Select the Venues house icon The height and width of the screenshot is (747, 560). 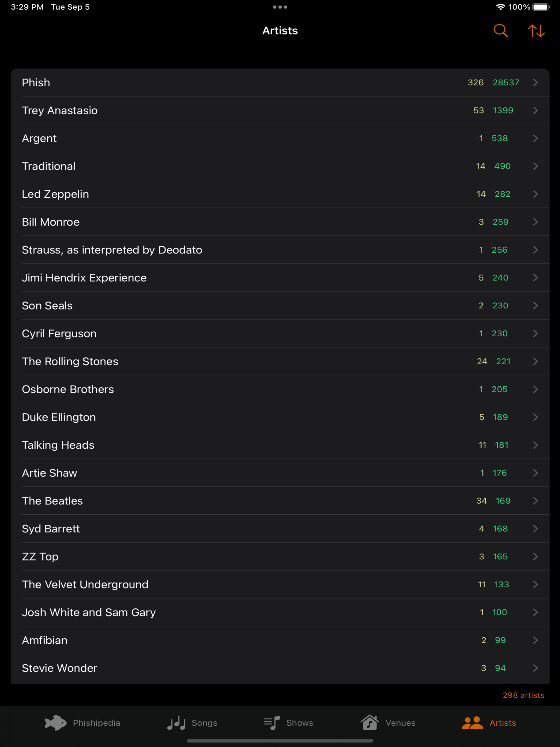(369, 723)
